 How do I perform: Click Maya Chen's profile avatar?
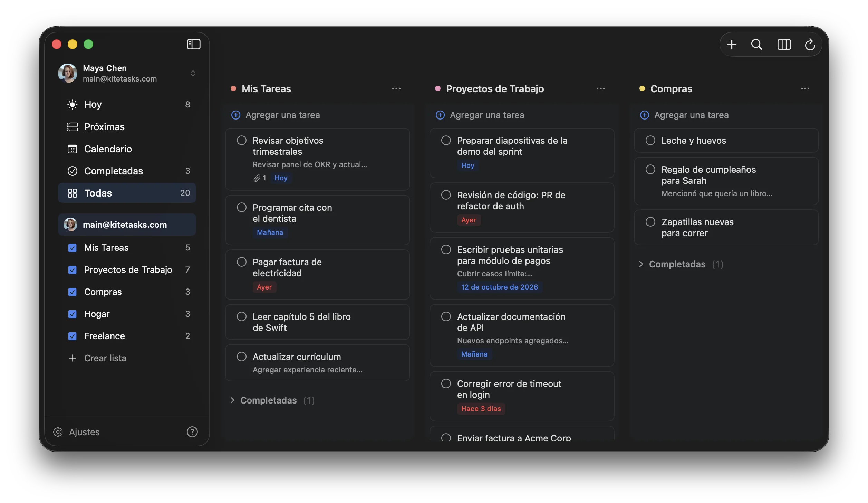coord(68,73)
